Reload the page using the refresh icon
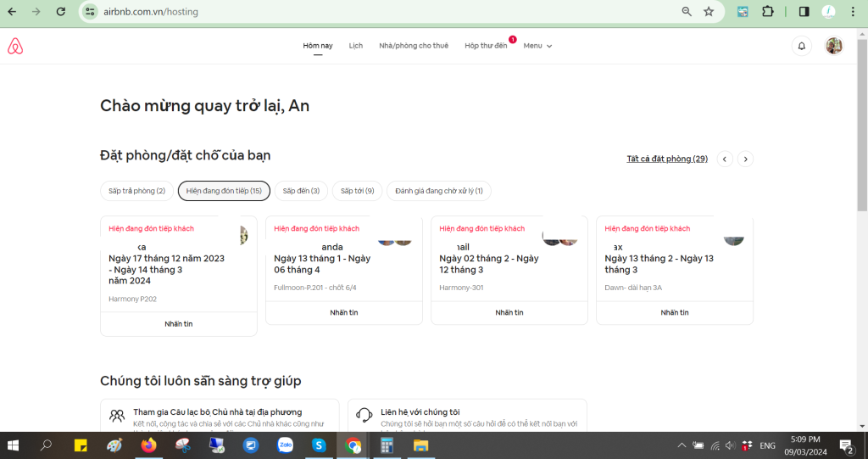Viewport: 868px width, 459px height. click(x=60, y=12)
